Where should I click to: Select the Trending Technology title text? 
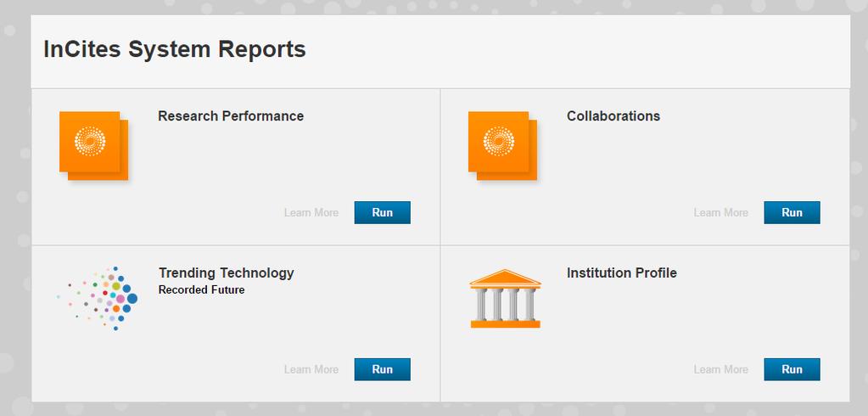point(227,273)
